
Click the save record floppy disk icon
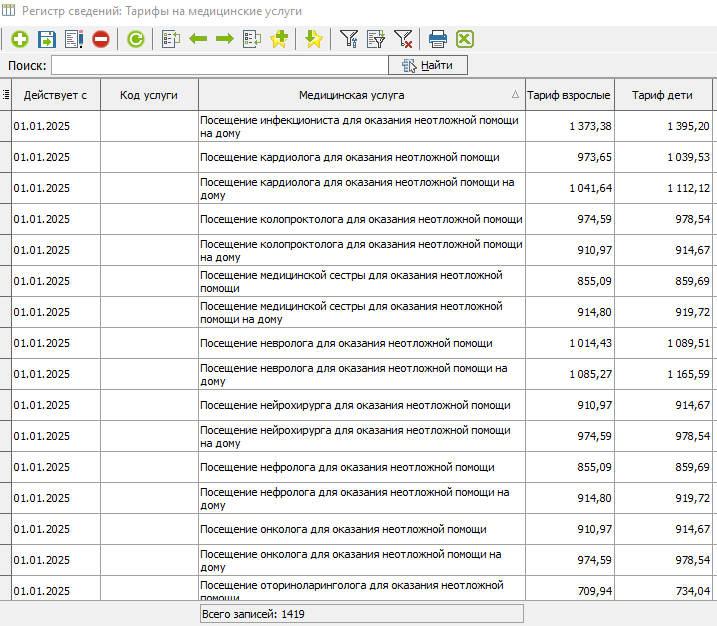tap(47, 39)
